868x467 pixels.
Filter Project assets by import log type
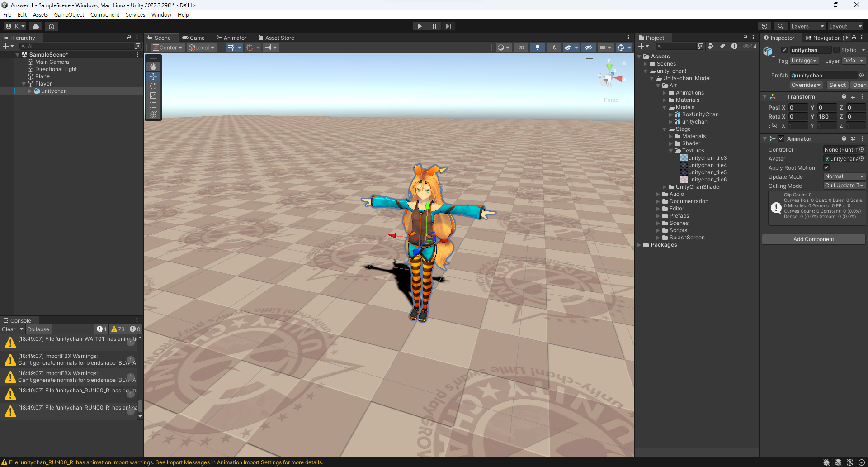[734, 46]
